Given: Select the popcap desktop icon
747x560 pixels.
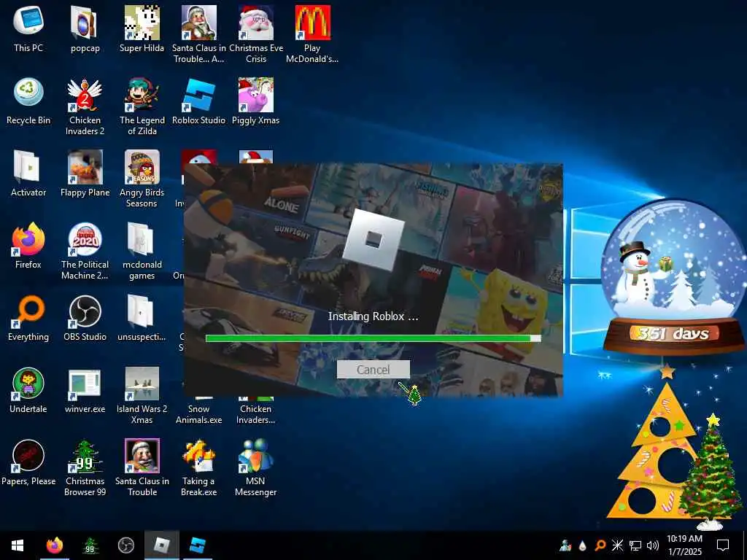Looking at the screenshot, I should 85,29.
